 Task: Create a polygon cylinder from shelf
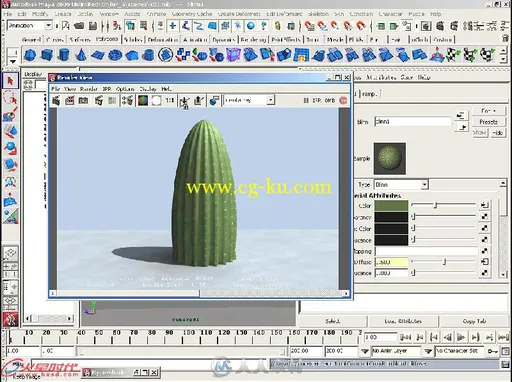63,55
